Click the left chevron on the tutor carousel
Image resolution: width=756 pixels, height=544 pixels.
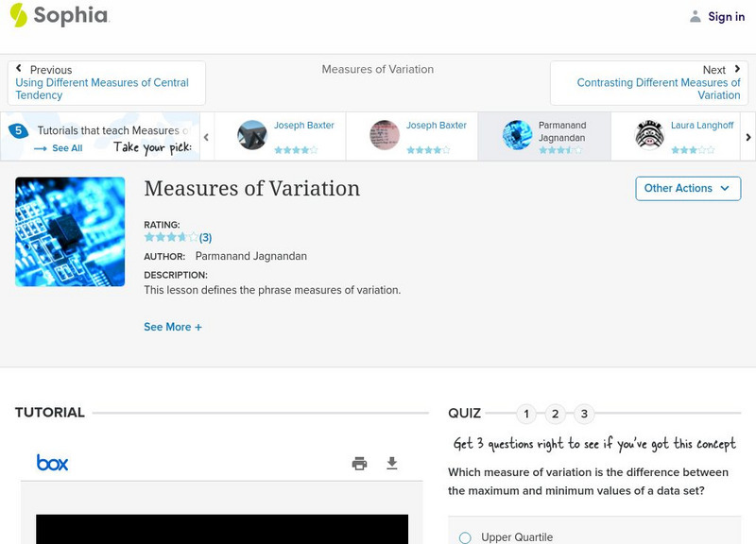pos(205,136)
